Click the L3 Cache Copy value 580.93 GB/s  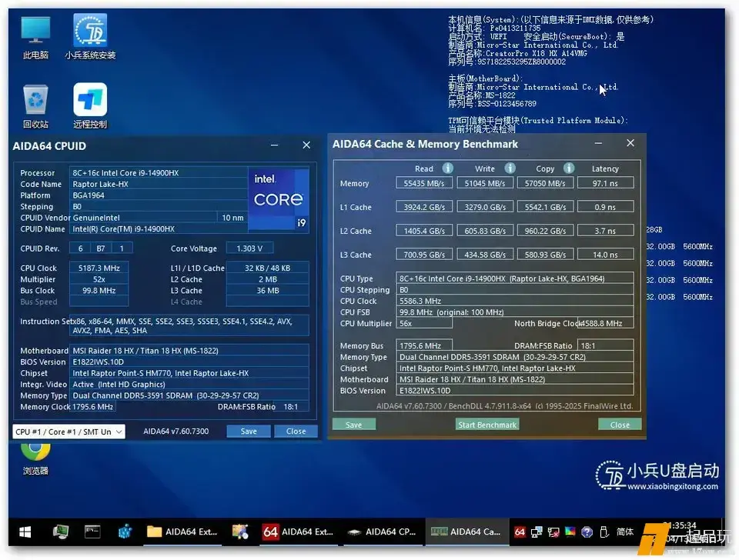[545, 255]
